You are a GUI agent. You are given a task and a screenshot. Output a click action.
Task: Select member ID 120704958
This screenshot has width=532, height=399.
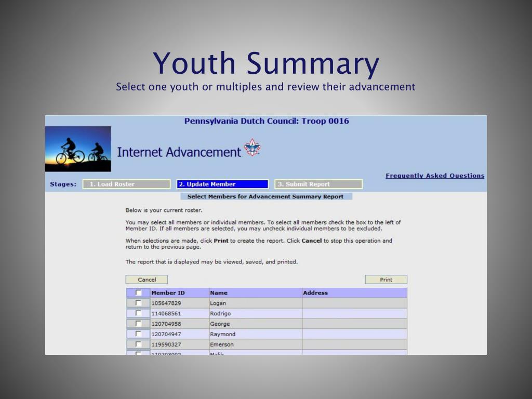166,324
